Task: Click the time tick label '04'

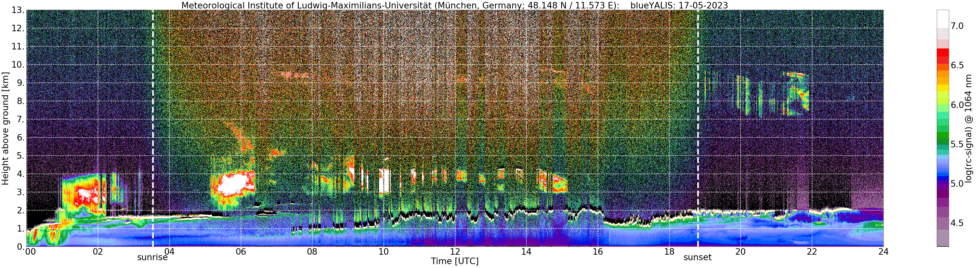Action: pyautogui.click(x=169, y=252)
